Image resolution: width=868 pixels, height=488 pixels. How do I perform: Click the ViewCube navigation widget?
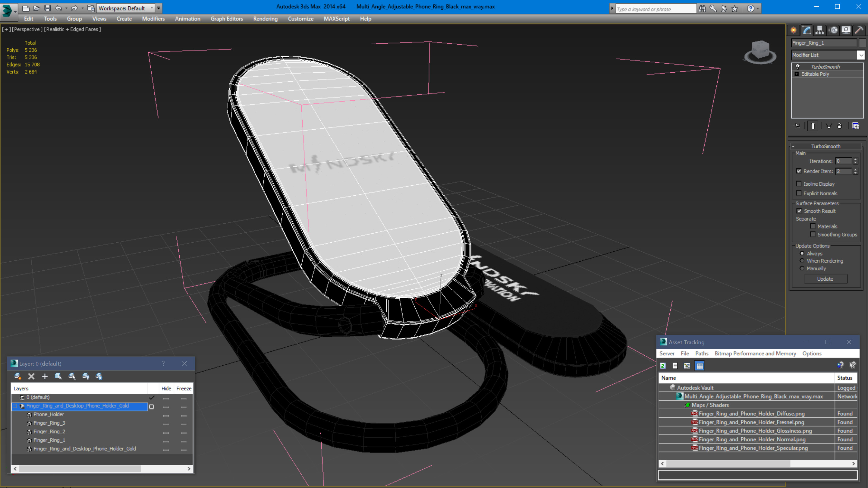760,52
